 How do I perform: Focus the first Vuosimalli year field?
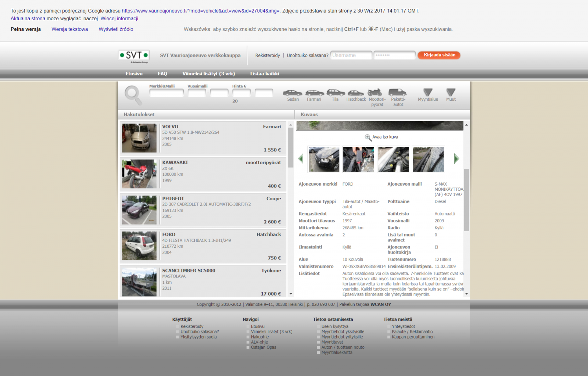point(197,93)
